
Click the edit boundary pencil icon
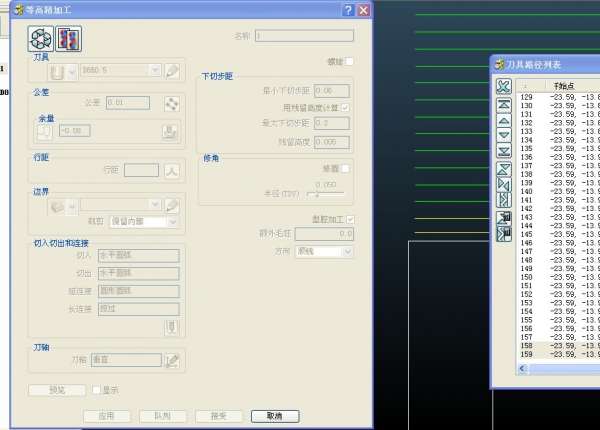(172, 206)
